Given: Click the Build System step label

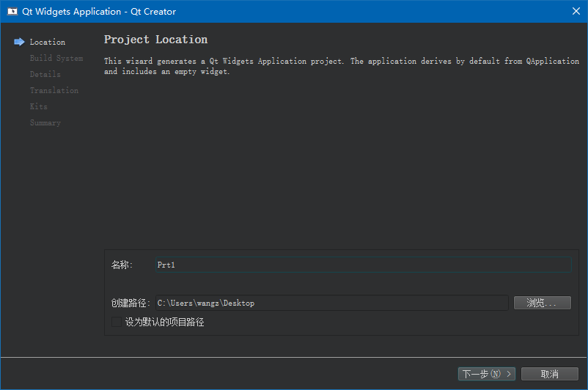Looking at the screenshot, I should coord(56,58).
